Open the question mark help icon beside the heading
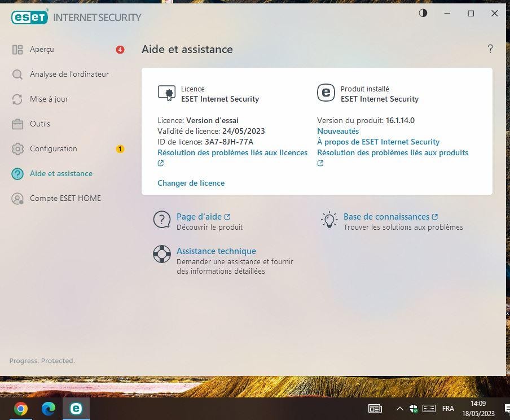This screenshot has height=420, width=510. [x=490, y=49]
